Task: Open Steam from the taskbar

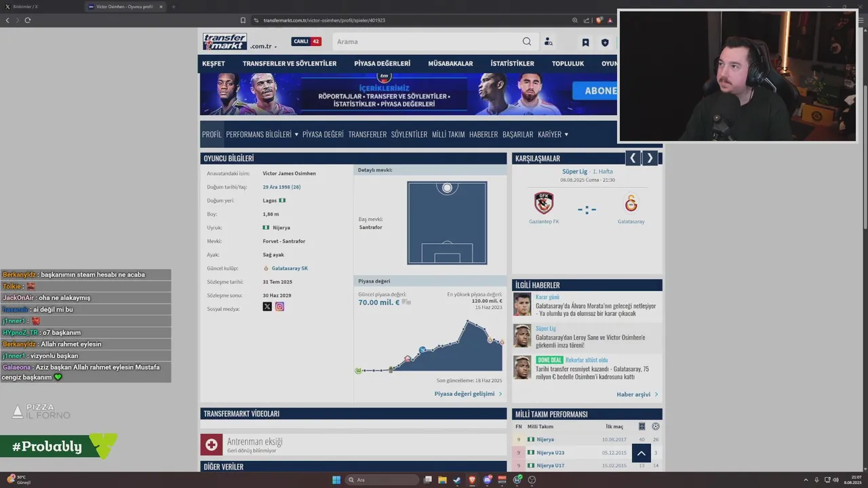Action: (457, 480)
